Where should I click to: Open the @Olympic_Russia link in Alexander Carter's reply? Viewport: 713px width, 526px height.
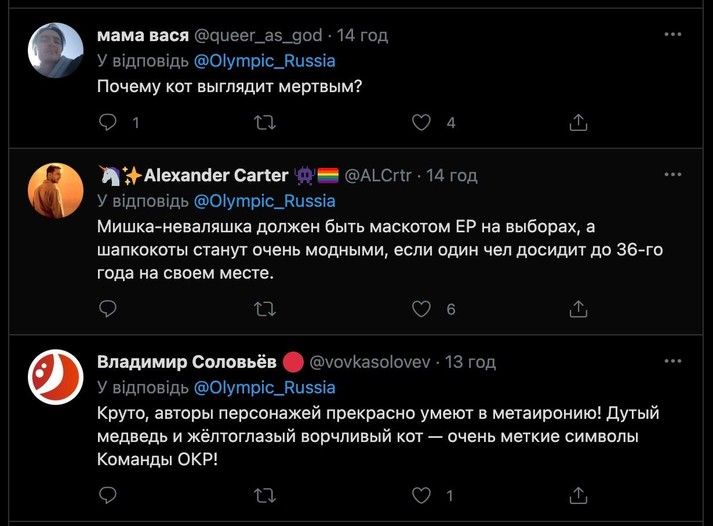point(264,201)
